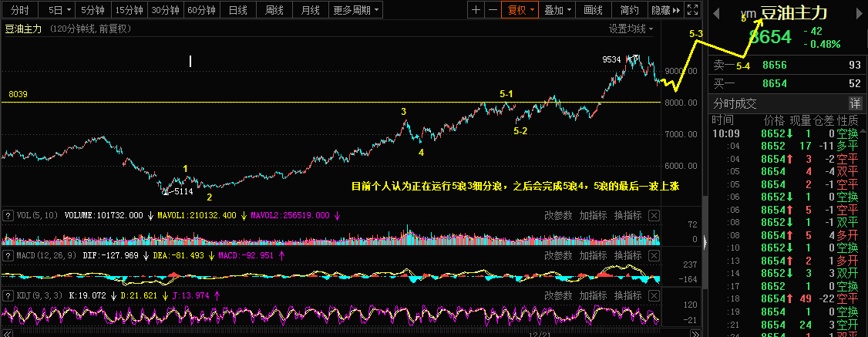Go to previous contract with left arrow

(x=716, y=12)
